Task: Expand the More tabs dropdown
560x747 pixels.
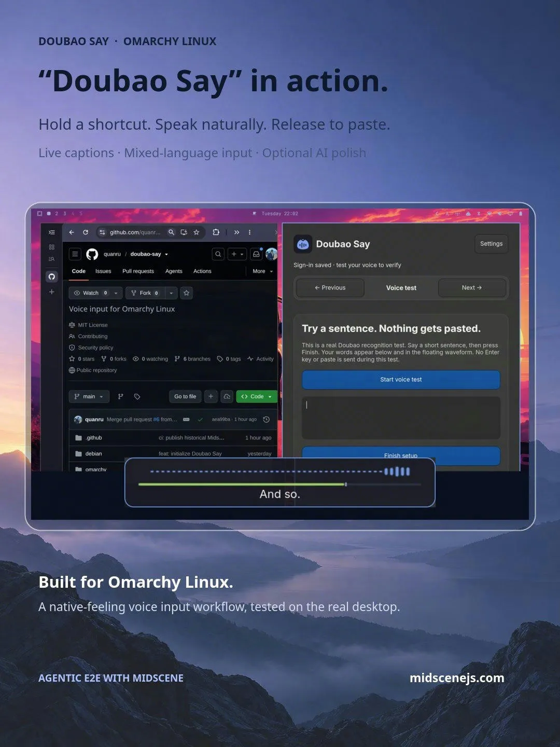Action: [262, 271]
